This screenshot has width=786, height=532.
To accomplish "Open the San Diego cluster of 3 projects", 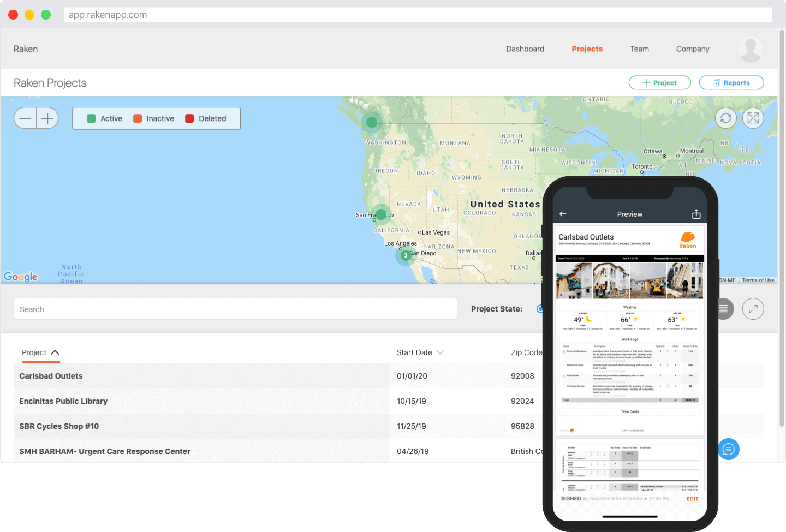I will pyautogui.click(x=406, y=255).
